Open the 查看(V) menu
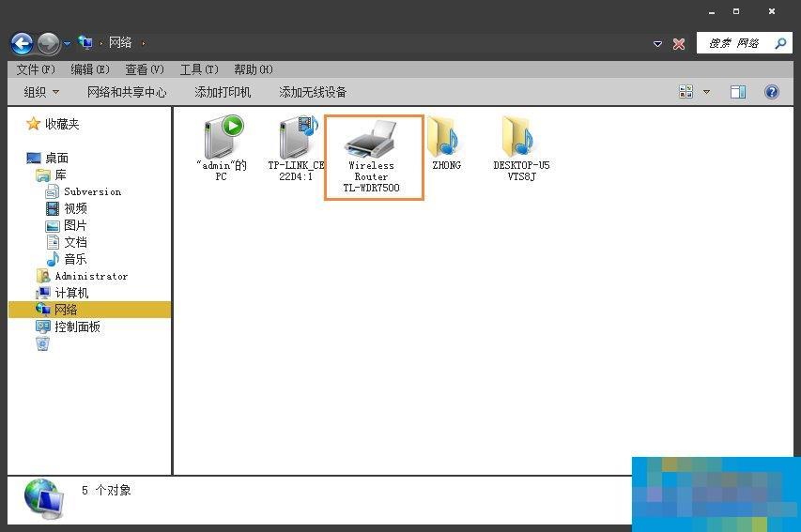 145,69
